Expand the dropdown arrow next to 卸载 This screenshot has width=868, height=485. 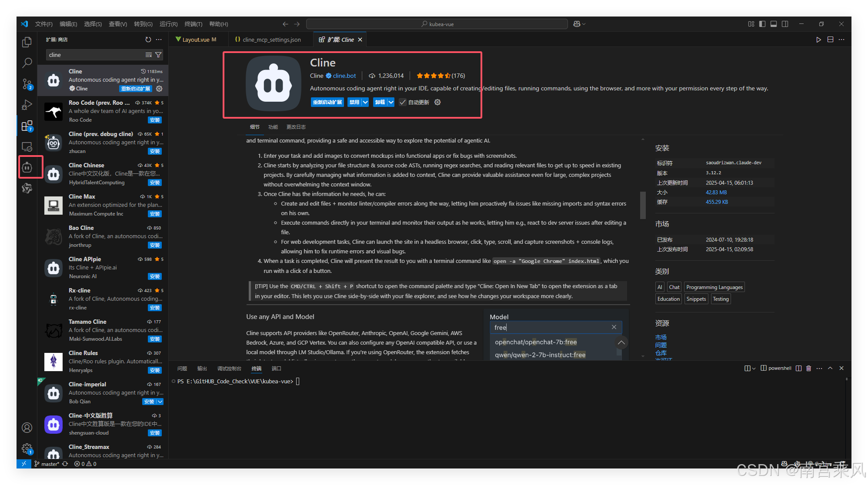pyautogui.click(x=391, y=102)
